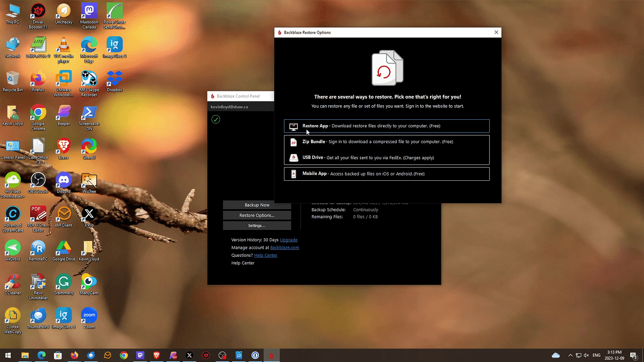The image size is (644, 362).
Task: Select the Network desktop icon
Action: (x=12, y=48)
